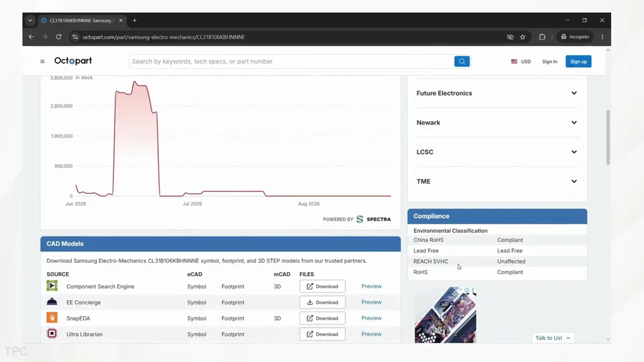Download SnapEDA CAD files
The image size is (644, 362).
coord(323,318)
